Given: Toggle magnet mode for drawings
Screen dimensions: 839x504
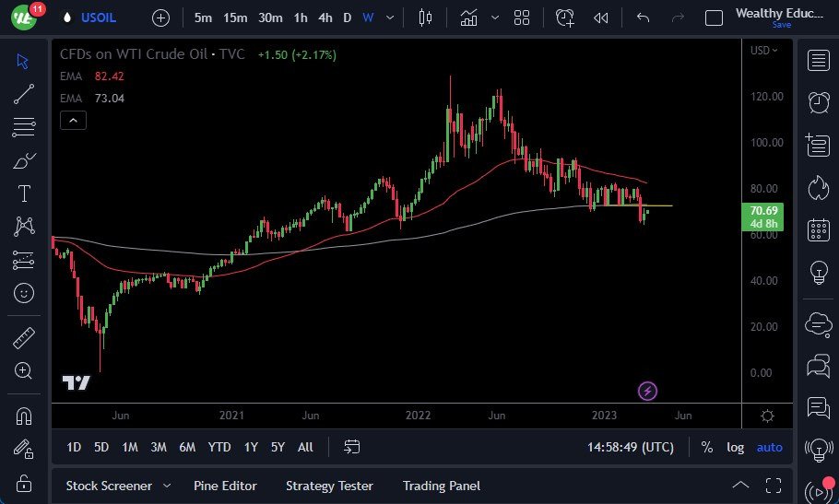Looking at the screenshot, I should [x=24, y=416].
